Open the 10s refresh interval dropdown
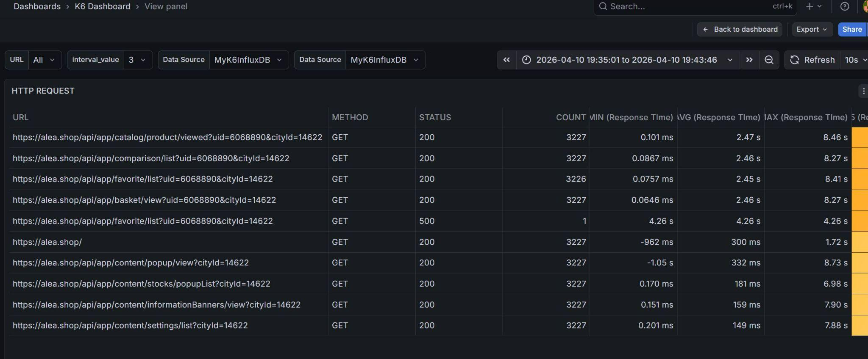The width and height of the screenshot is (868, 359). [x=855, y=60]
